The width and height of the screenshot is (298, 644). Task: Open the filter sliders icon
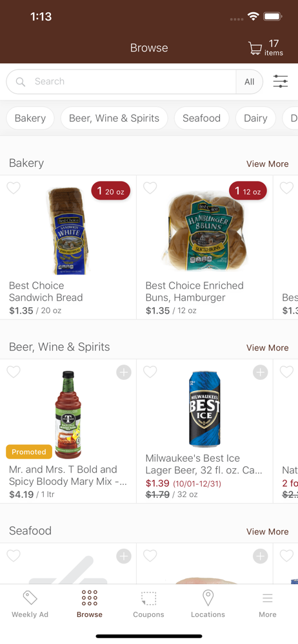pos(281,81)
